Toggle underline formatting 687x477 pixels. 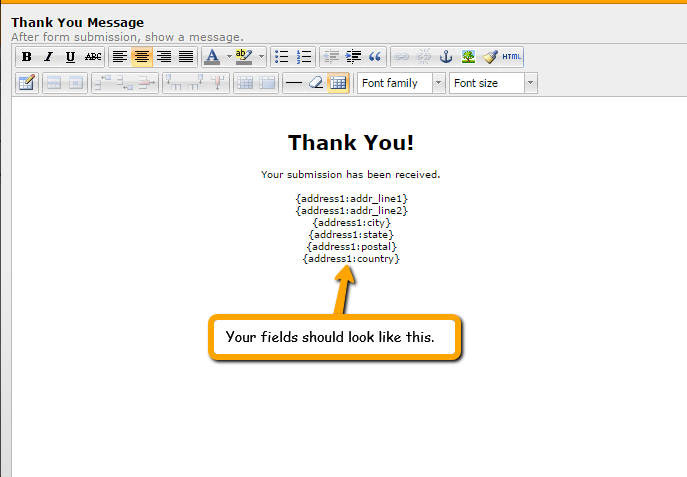click(70, 57)
